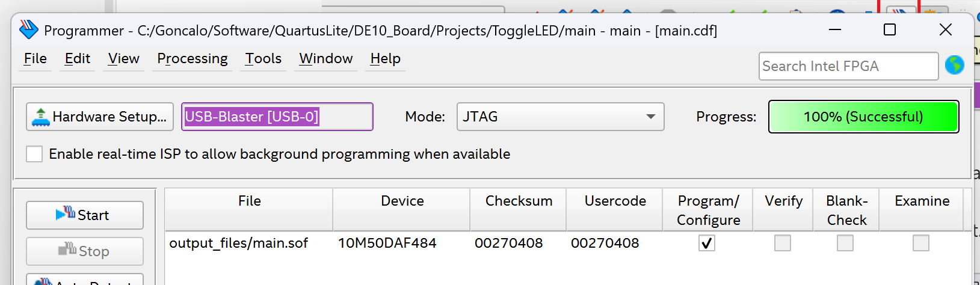The width and height of the screenshot is (980, 285).
Task: Open the Processing menu
Action: click(193, 59)
